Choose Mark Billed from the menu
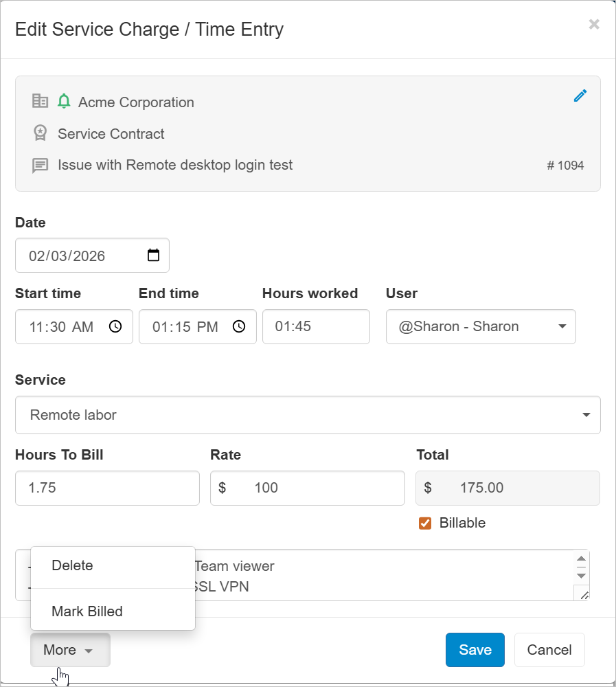 87,611
